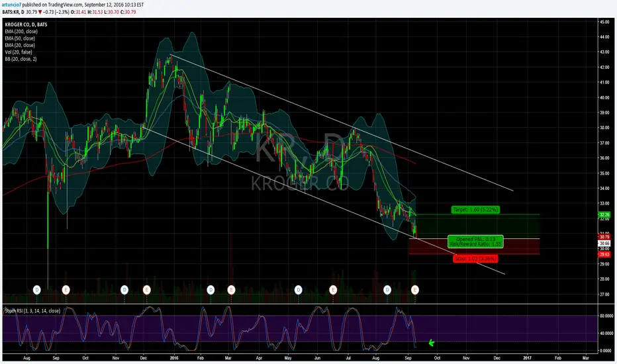Screen dimensions: 617x364
Task: Click the 0.0000 Stoch RSI axis label
Action: (606, 351)
